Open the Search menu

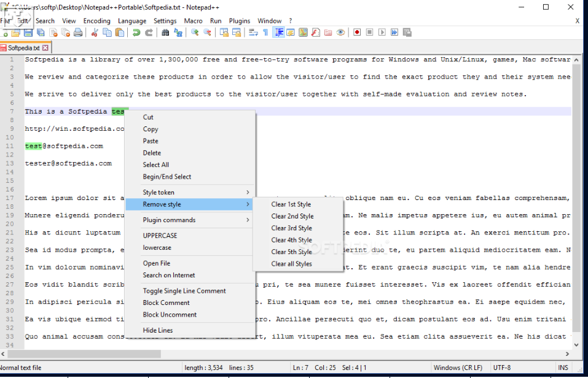tap(45, 21)
